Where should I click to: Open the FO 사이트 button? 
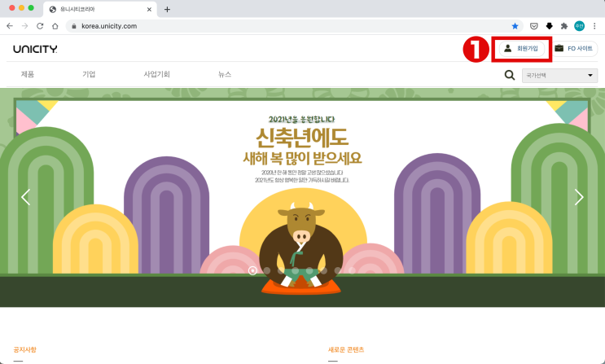pyautogui.click(x=574, y=49)
